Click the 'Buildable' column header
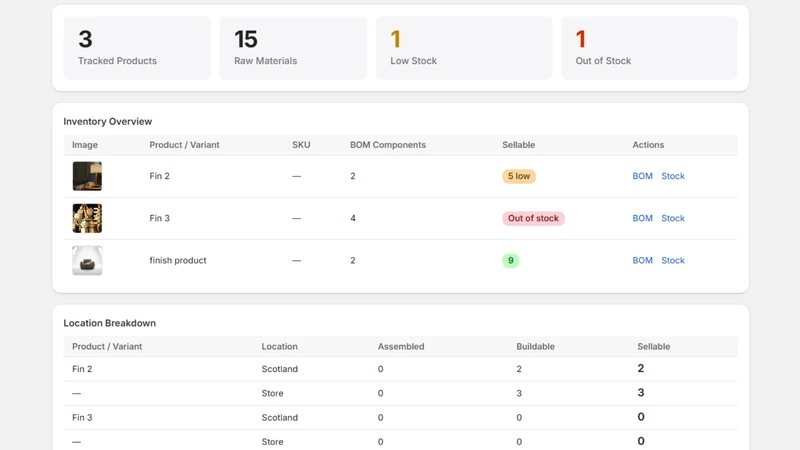Screen dimensions: 800x450 (535, 346)
